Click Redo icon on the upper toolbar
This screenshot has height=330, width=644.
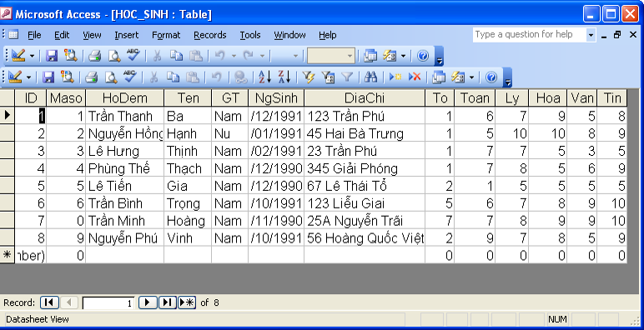click(248, 55)
